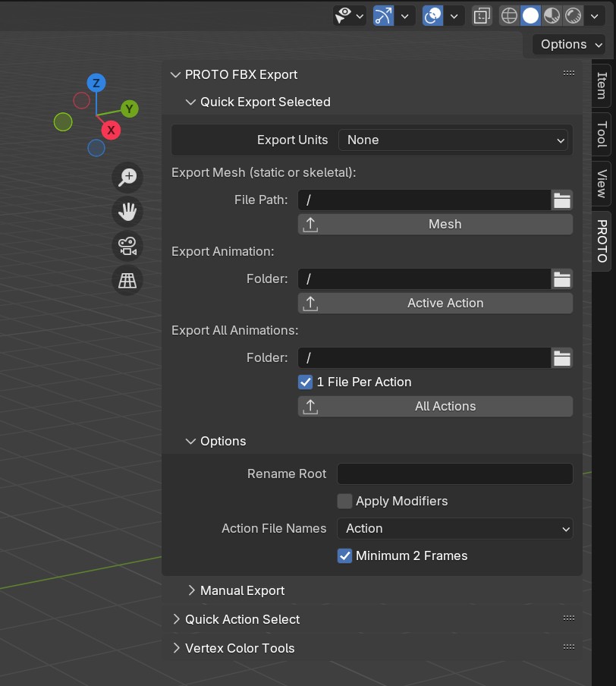This screenshot has height=686, width=616.
Task: Expand the Manual Export section
Action: tap(242, 590)
